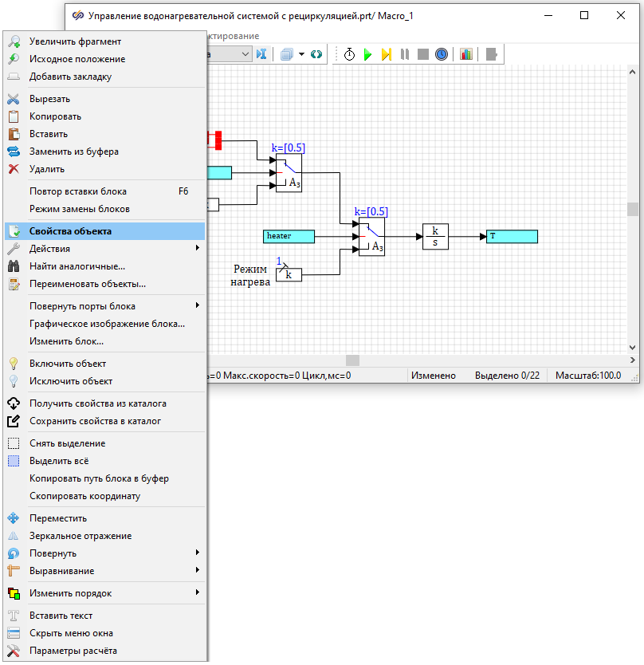Click the stacked layers icon in toolbar
Screen dimensions: 644x665
287,54
